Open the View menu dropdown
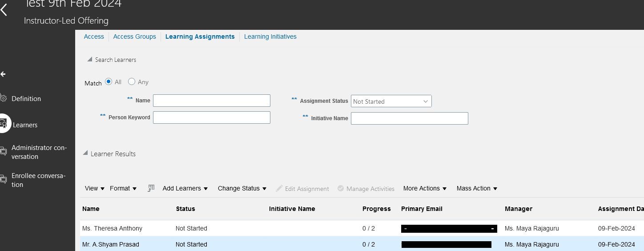Image resolution: width=644 pixels, height=251 pixels. pos(95,188)
